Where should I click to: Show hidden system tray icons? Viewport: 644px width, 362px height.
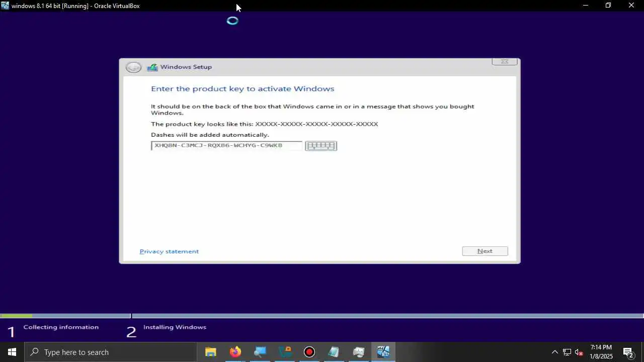click(x=555, y=352)
